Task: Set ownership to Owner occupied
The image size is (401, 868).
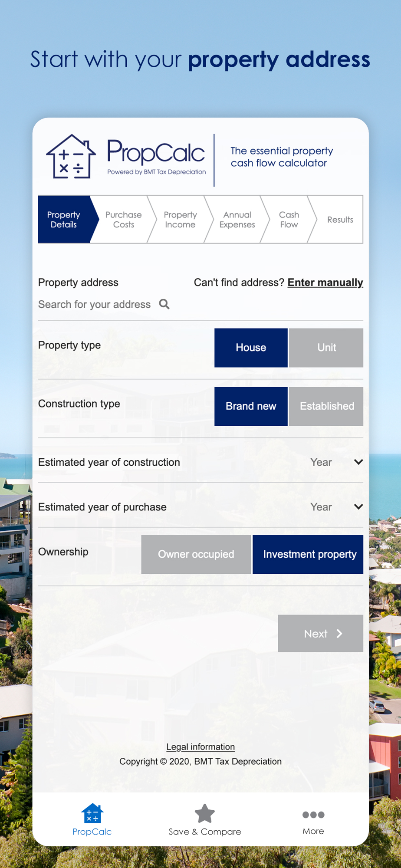Action: (196, 554)
